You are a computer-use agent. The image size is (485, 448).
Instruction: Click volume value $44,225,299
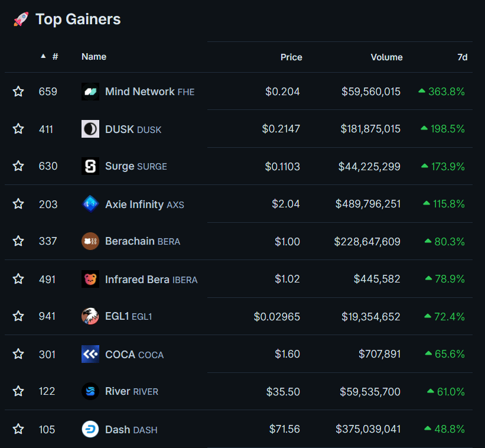[x=369, y=167]
